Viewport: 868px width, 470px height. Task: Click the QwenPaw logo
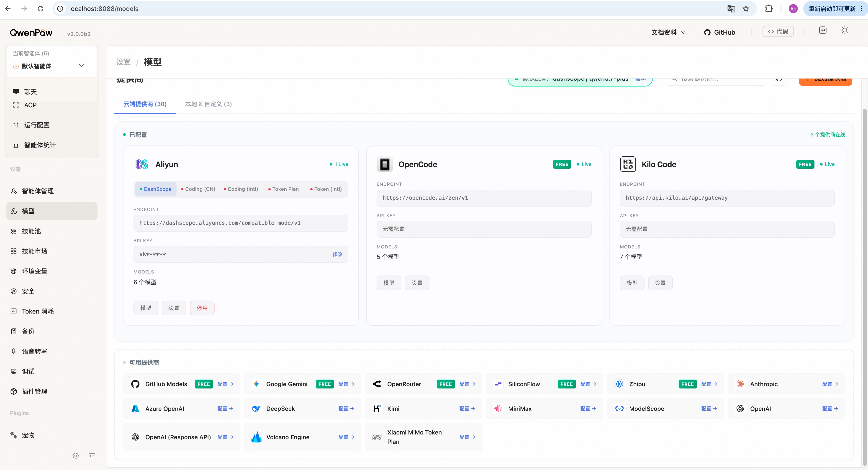pos(31,33)
